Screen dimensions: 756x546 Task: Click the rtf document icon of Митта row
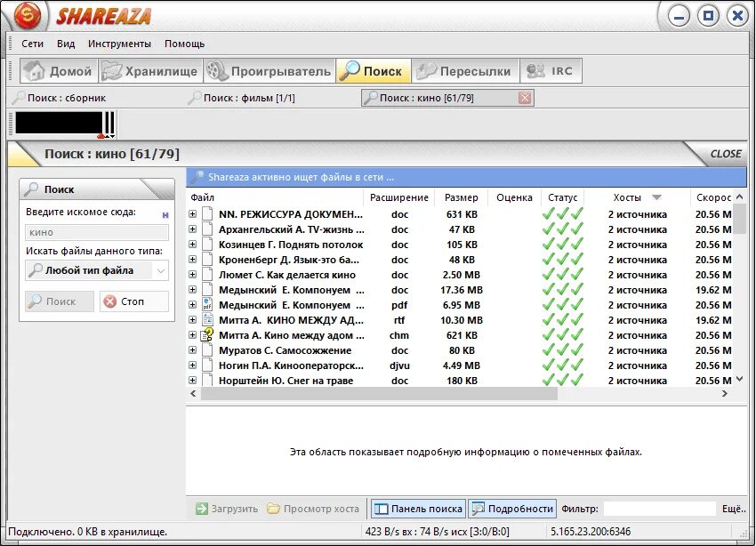tap(207, 319)
